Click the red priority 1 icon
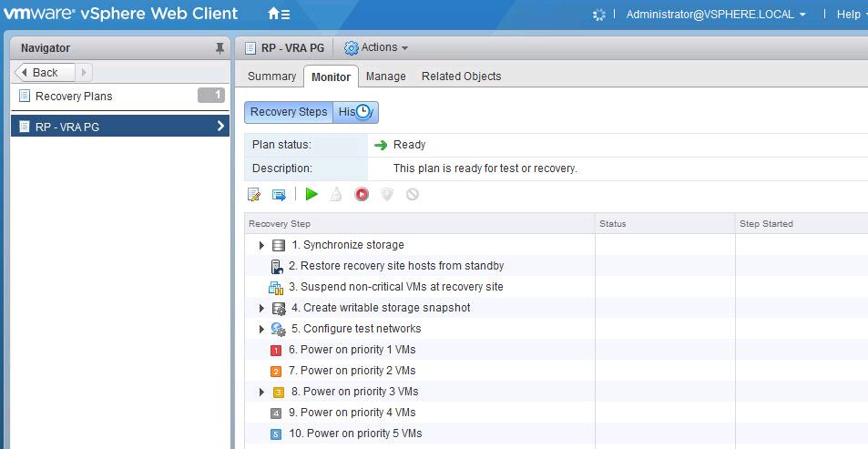This screenshot has width=868, height=449. [x=276, y=351]
